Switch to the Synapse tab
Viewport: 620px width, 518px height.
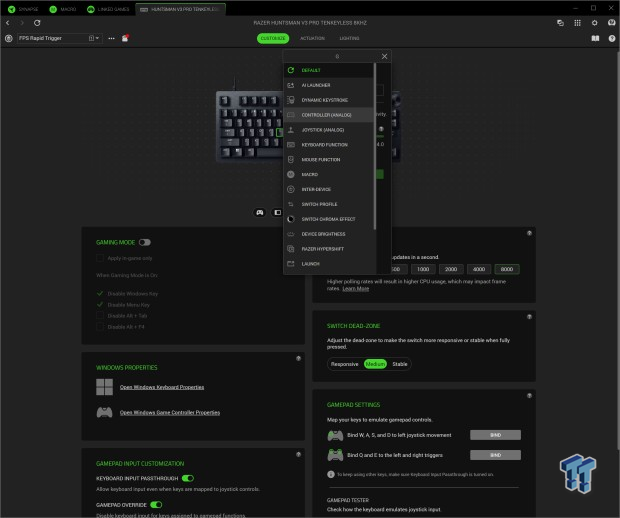[x=24, y=9]
